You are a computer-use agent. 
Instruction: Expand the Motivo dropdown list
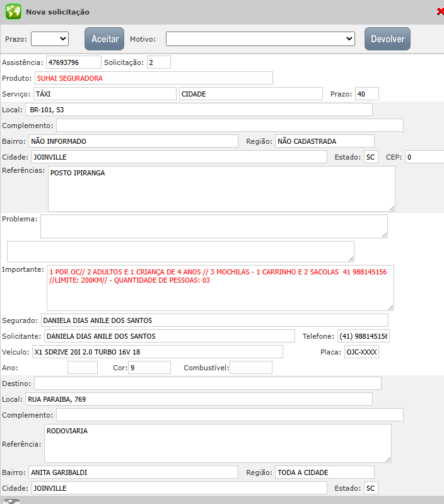coord(261,38)
